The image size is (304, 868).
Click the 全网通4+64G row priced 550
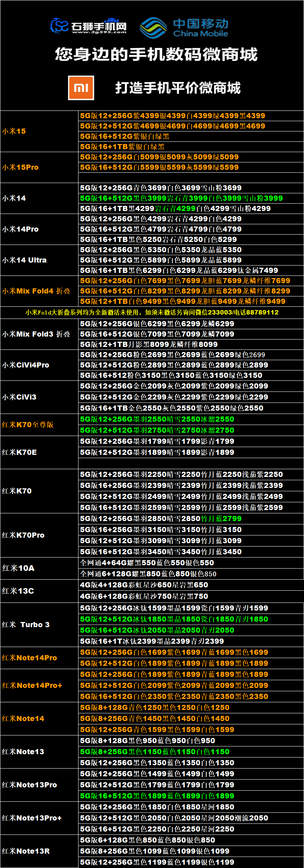(191, 563)
